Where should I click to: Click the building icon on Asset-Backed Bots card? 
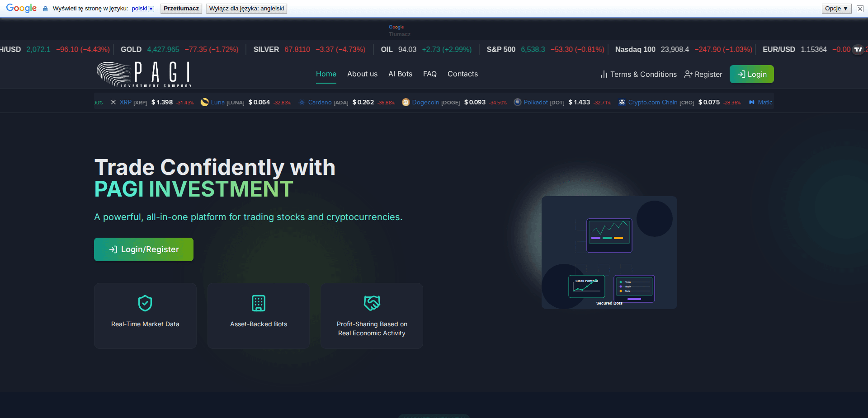[258, 303]
